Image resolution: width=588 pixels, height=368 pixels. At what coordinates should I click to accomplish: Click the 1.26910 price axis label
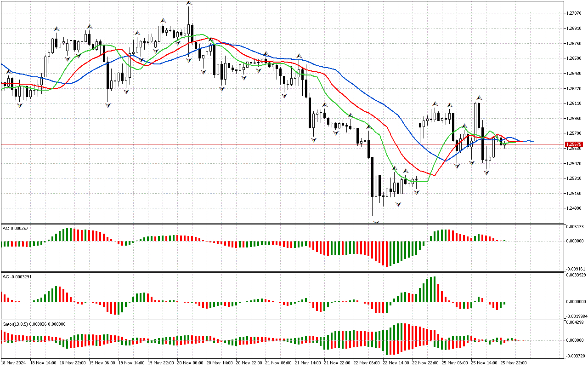(x=574, y=28)
